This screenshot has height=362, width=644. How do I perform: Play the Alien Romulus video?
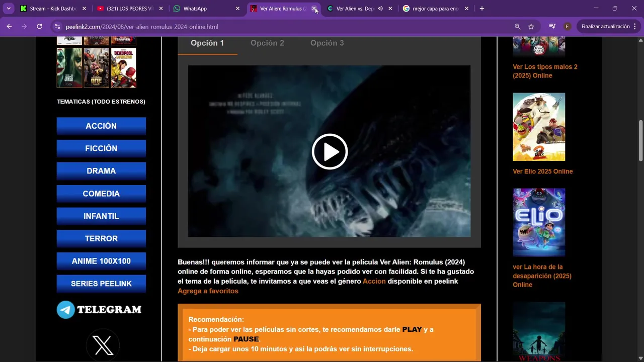pyautogui.click(x=330, y=151)
